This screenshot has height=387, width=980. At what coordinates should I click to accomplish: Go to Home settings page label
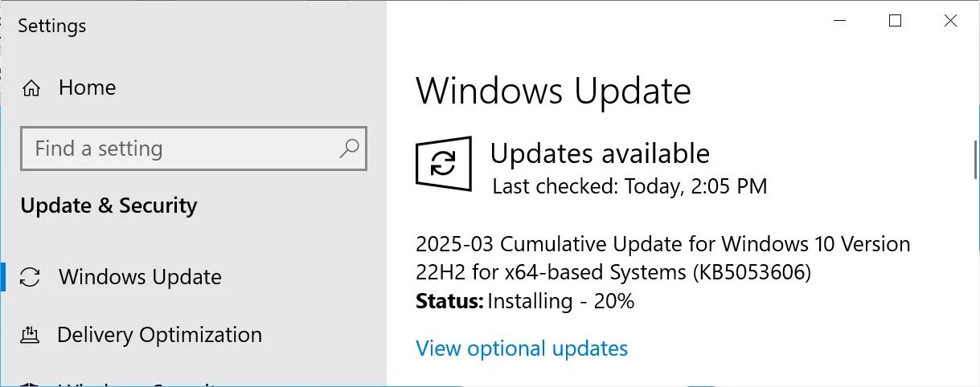(87, 88)
